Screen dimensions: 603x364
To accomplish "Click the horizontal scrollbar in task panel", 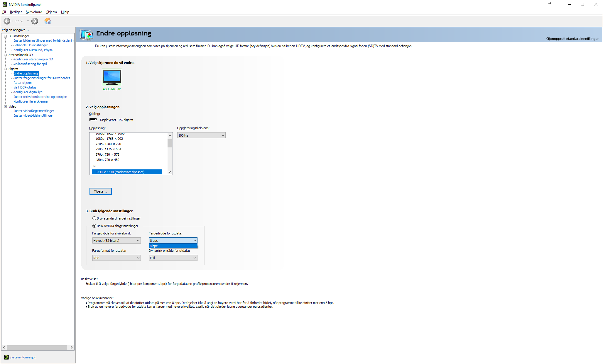I will pos(37,347).
